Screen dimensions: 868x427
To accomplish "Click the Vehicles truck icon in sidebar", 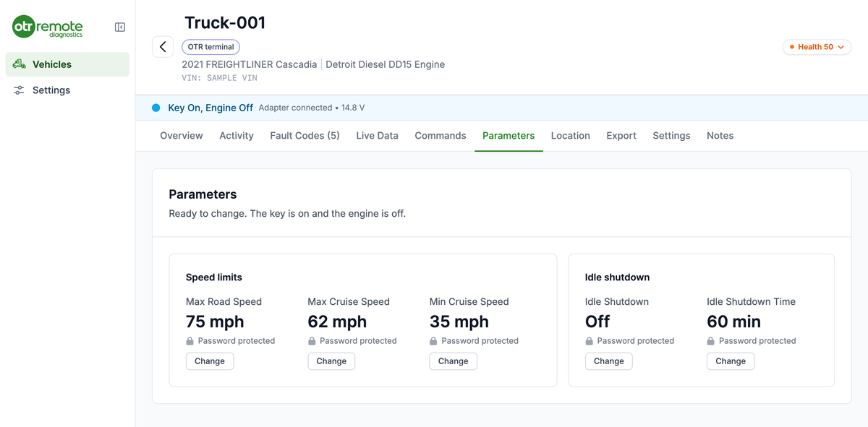I will pos(20,64).
